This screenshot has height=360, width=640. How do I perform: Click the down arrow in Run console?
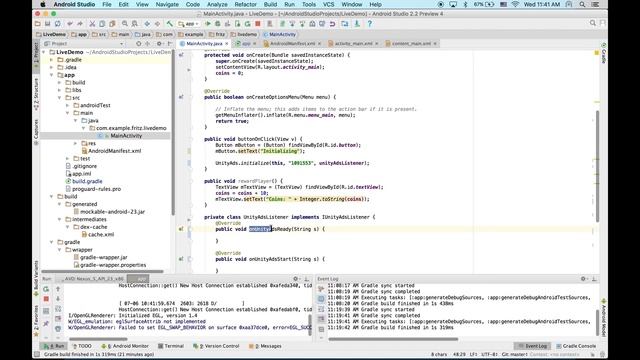[x=58, y=299]
